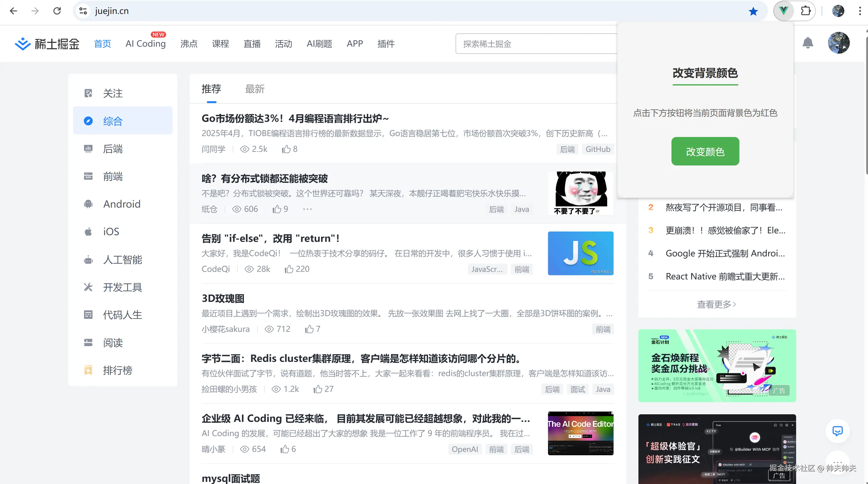The image size is (868, 484).
Task: Open ranked item 5 React Native 前瞻式重大更新
Action: [725, 276]
